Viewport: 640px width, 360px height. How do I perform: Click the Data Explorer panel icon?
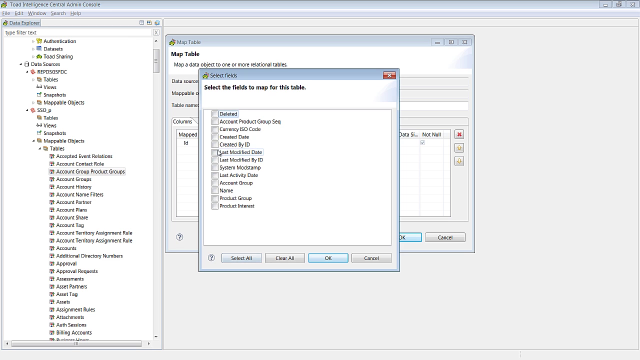tap(5, 23)
